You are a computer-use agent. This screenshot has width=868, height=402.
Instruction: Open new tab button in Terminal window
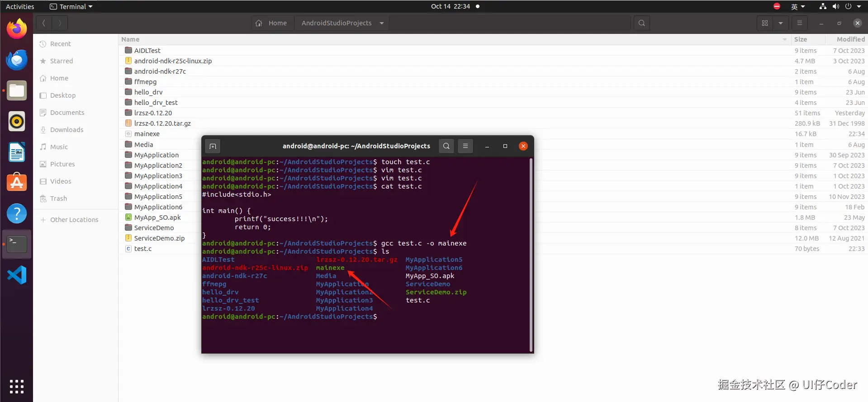click(213, 146)
